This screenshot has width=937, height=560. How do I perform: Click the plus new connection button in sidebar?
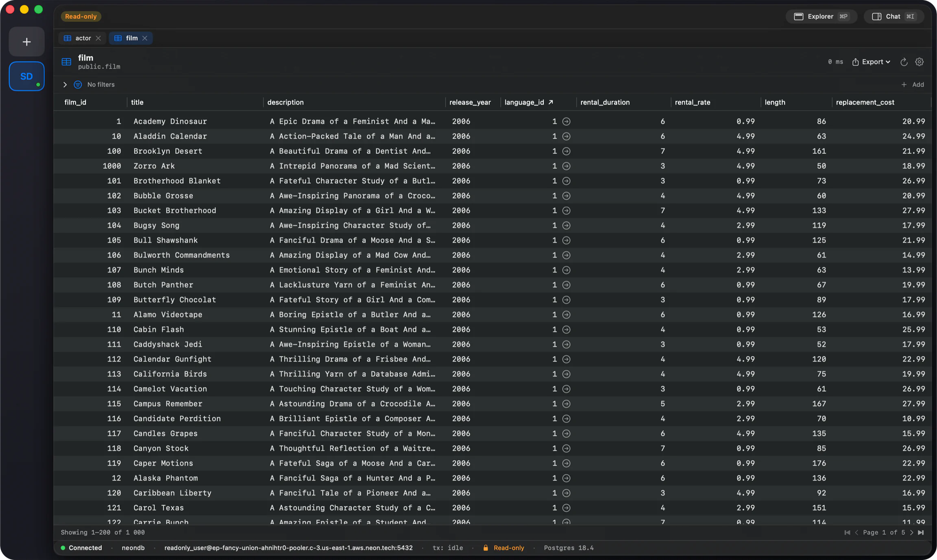[26, 42]
